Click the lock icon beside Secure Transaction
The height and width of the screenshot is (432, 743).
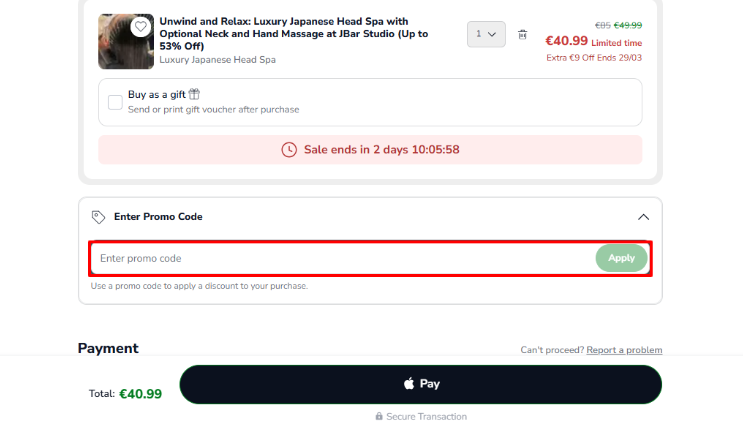pos(379,416)
